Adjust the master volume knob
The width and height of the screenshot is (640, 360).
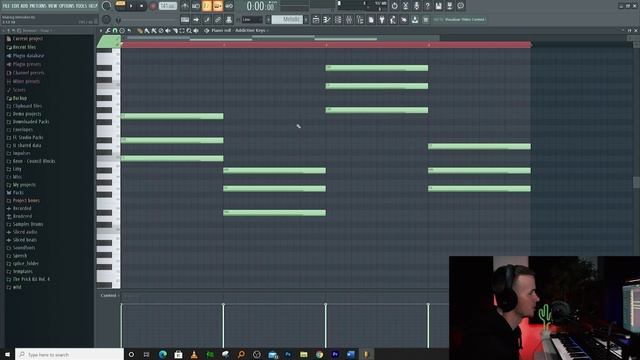click(107, 6)
